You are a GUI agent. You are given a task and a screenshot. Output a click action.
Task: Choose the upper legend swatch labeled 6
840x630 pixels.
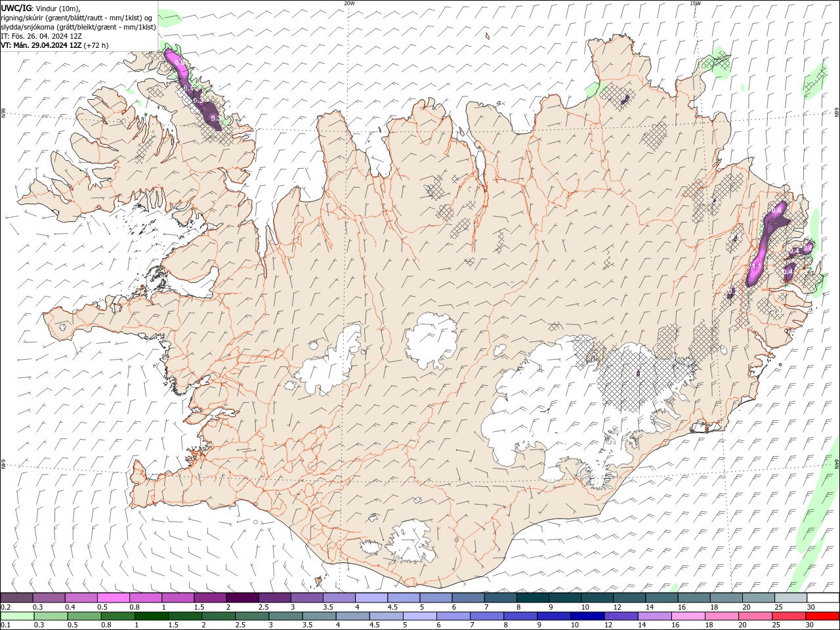coord(467,597)
